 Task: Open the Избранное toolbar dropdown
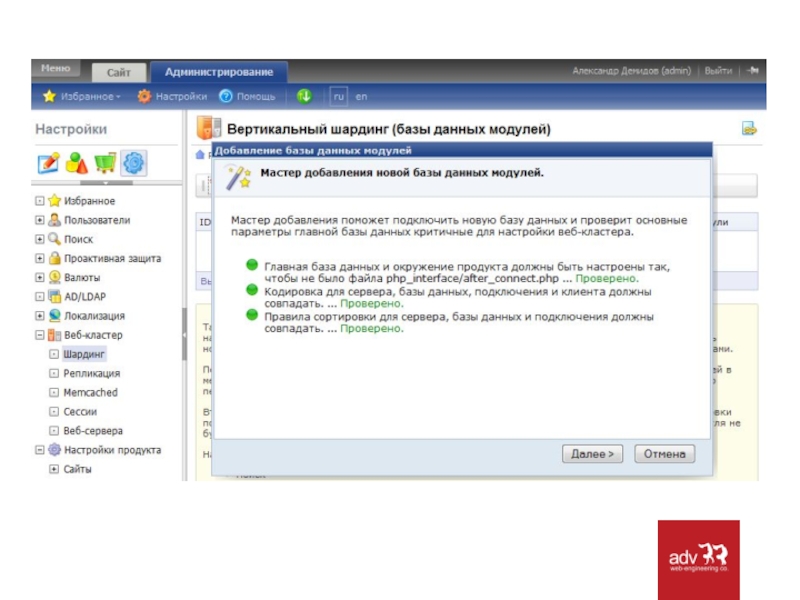(x=90, y=96)
